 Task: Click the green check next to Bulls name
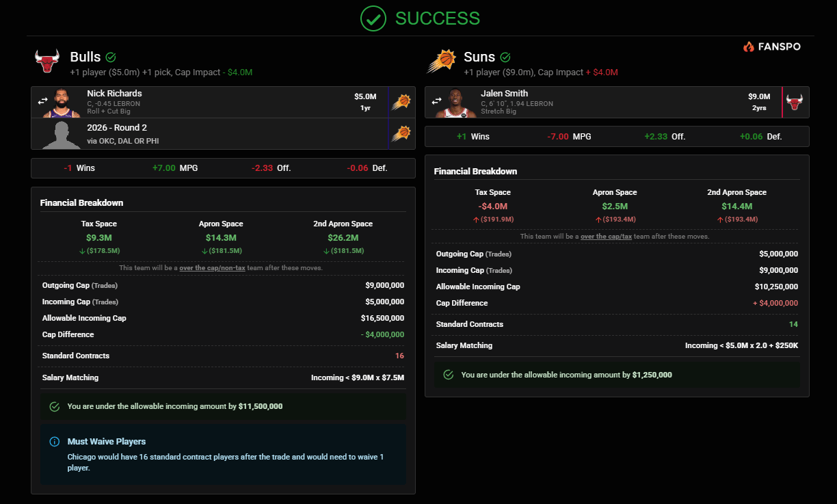(111, 57)
